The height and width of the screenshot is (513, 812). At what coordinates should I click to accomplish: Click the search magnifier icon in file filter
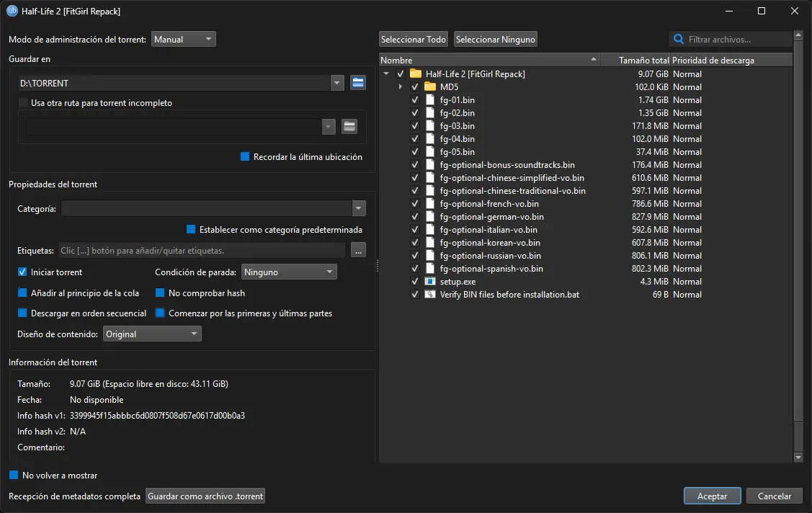click(679, 40)
